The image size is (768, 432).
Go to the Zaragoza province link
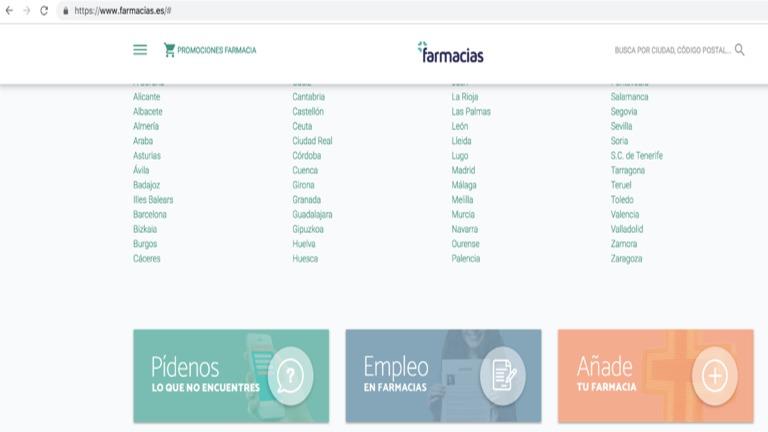tap(626, 258)
